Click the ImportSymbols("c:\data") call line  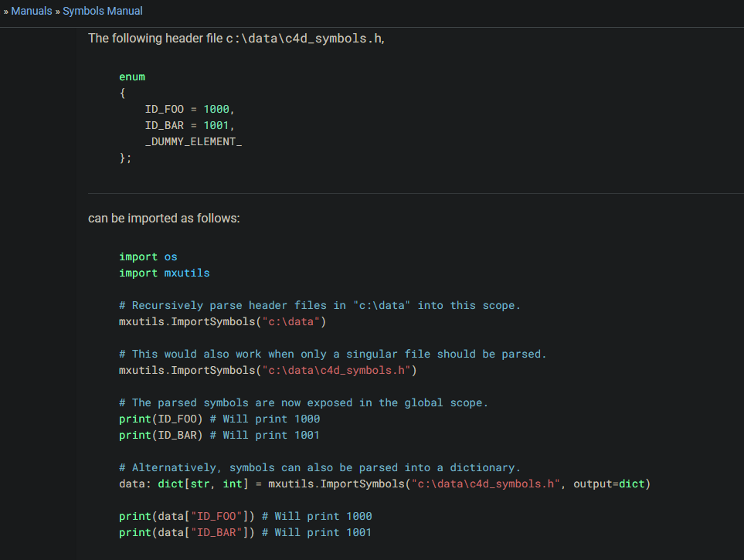[x=223, y=321]
